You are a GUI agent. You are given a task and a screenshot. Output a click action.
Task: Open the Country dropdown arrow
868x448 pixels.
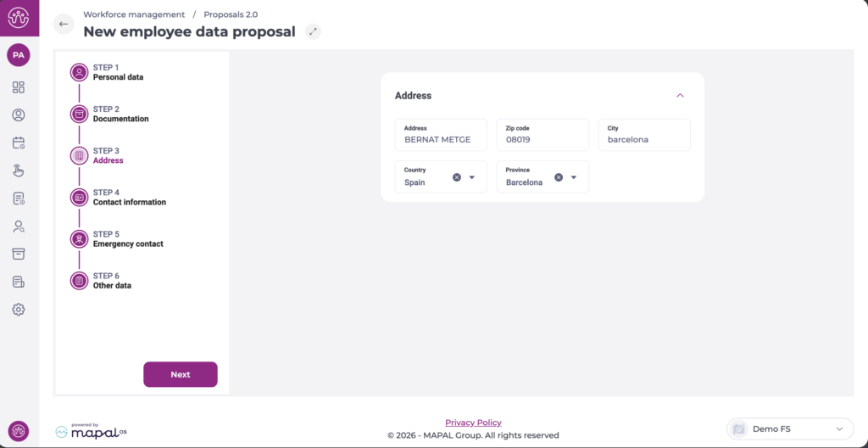coord(472,177)
